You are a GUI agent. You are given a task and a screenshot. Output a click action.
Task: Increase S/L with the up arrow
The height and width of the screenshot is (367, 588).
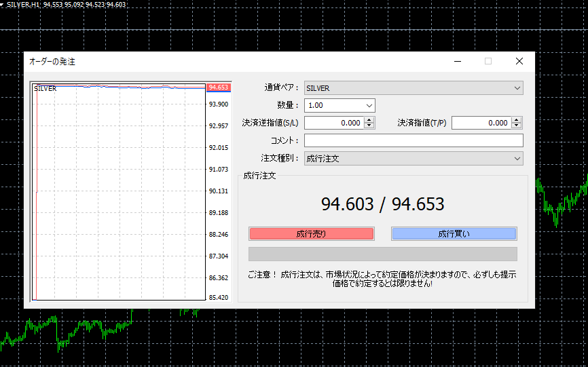pos(369,120)
